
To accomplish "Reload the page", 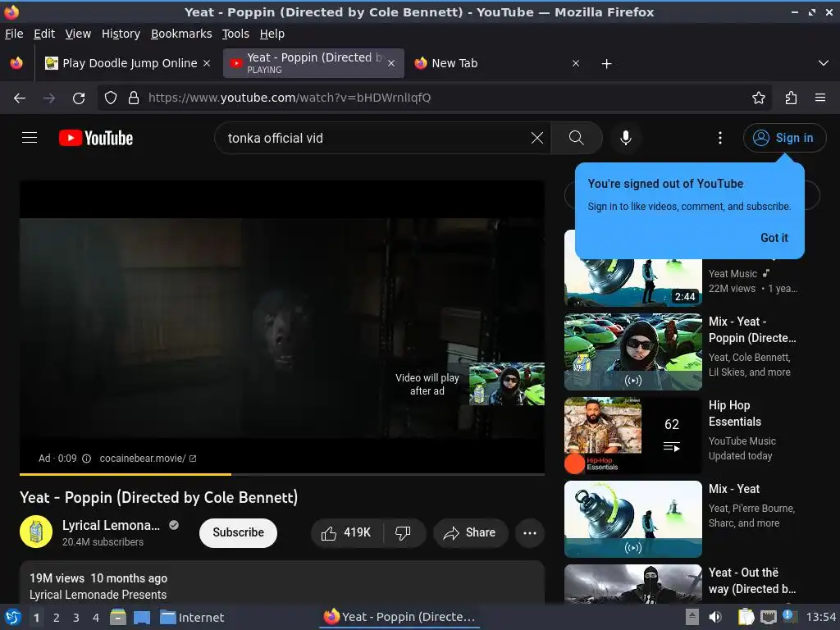I will click(79, 98).
